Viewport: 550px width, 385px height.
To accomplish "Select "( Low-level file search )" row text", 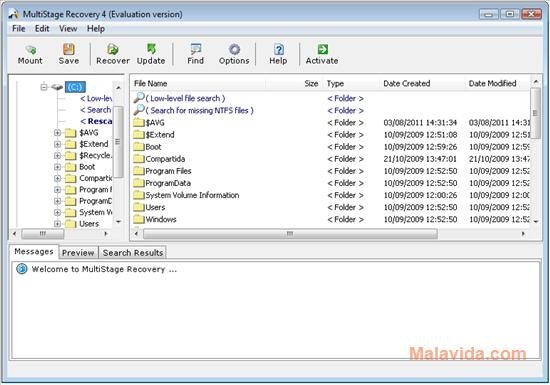I will 185,99.
